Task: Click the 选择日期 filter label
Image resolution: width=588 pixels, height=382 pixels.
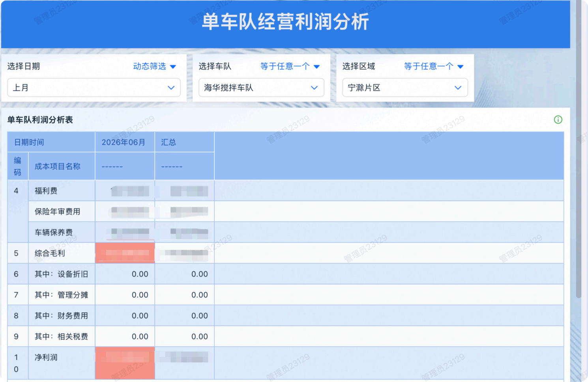Action: tap(24, 66)
